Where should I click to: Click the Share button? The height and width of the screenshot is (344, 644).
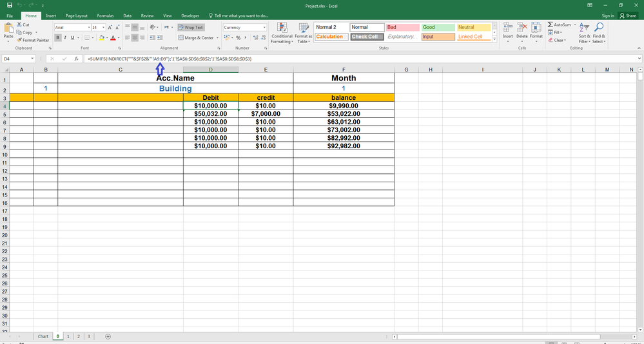click(x=628, y=15)
